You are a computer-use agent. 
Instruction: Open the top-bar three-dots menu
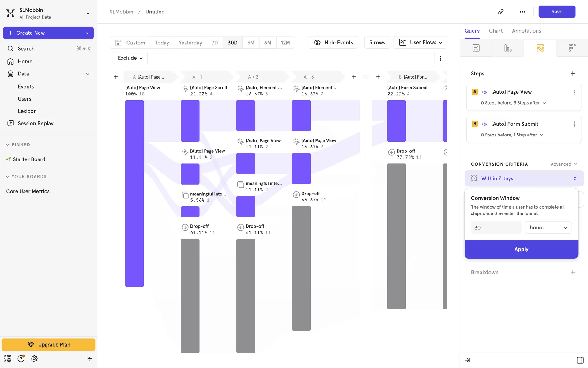tap(522, 12)
